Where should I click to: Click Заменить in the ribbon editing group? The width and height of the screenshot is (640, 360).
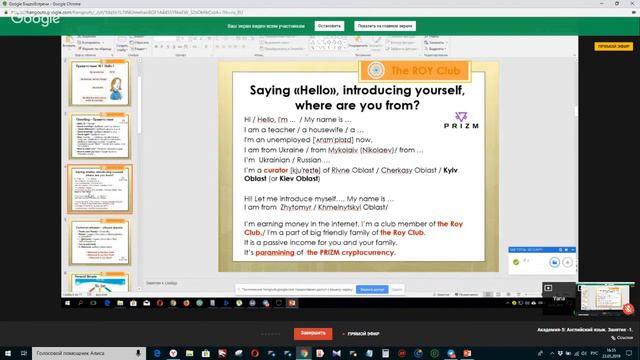click(436, 42)
